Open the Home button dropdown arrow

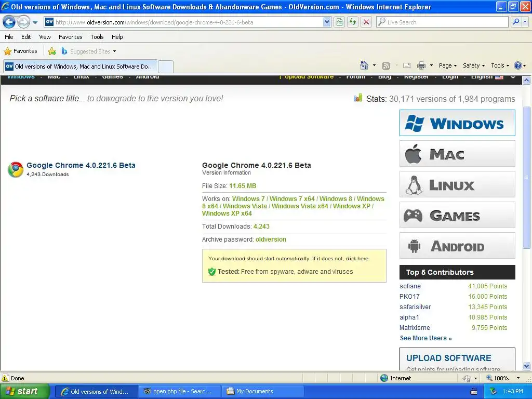click(x=374, y=65)
